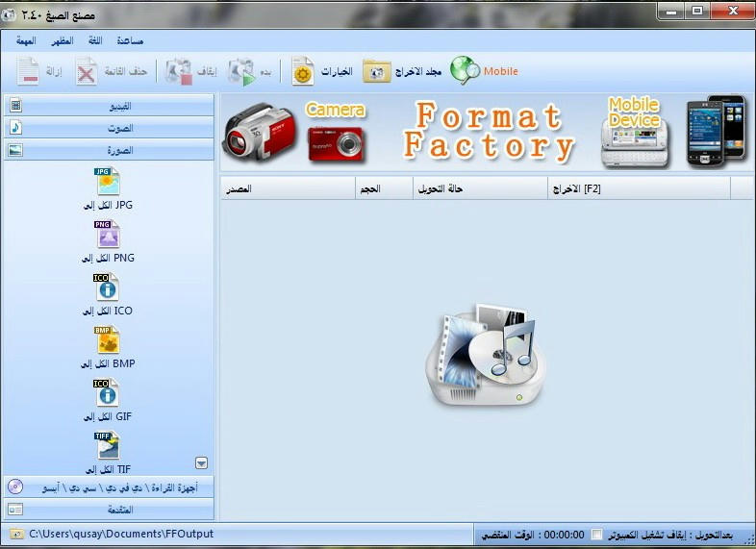756x549 pixels.
Task: Click the Mobile globe icon
Action: (466, 70)
